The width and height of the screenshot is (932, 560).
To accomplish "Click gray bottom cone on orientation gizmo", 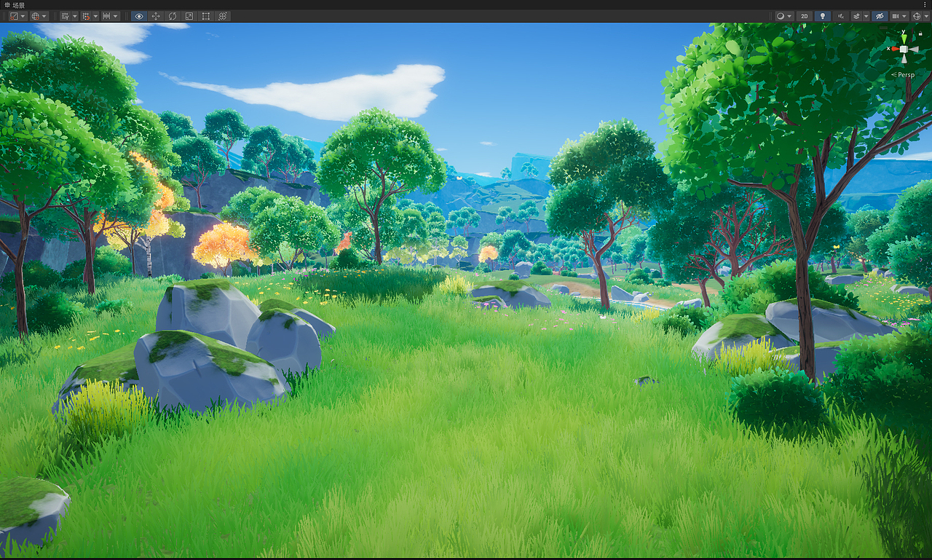I will click(904, 59).
